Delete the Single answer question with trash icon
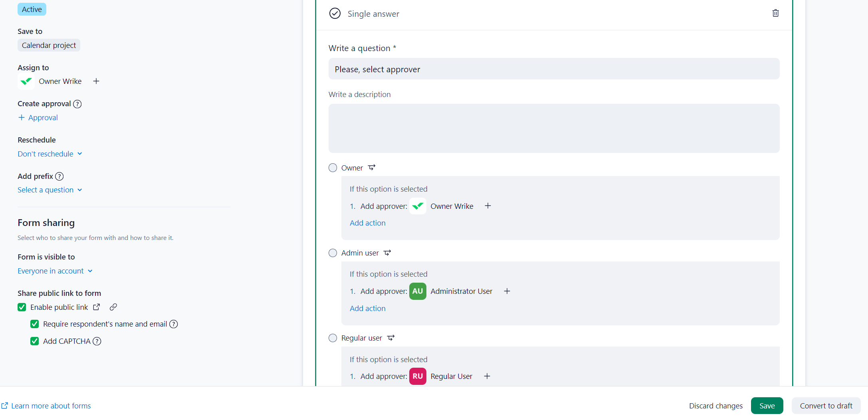Screen dimensions: 868x420 tap(775, 13)
